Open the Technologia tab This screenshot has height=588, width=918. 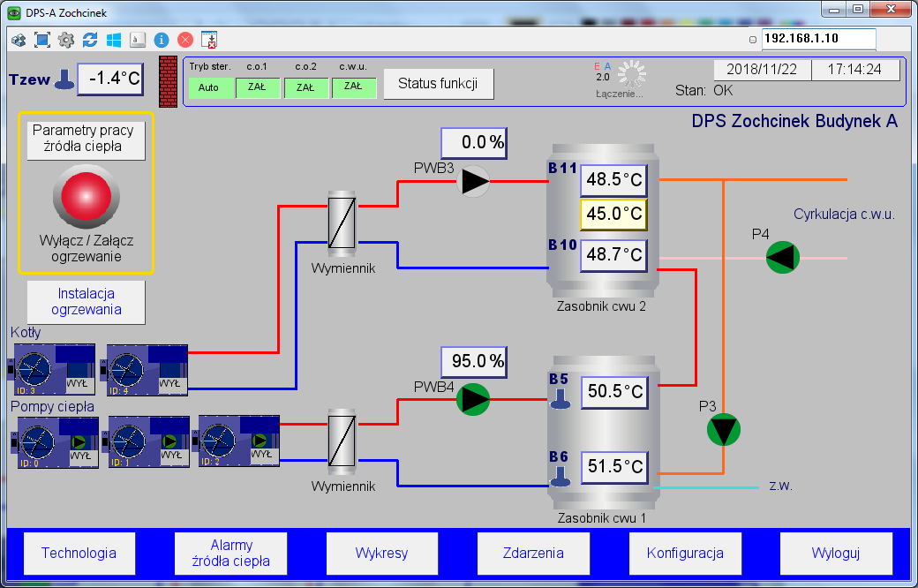79,554
